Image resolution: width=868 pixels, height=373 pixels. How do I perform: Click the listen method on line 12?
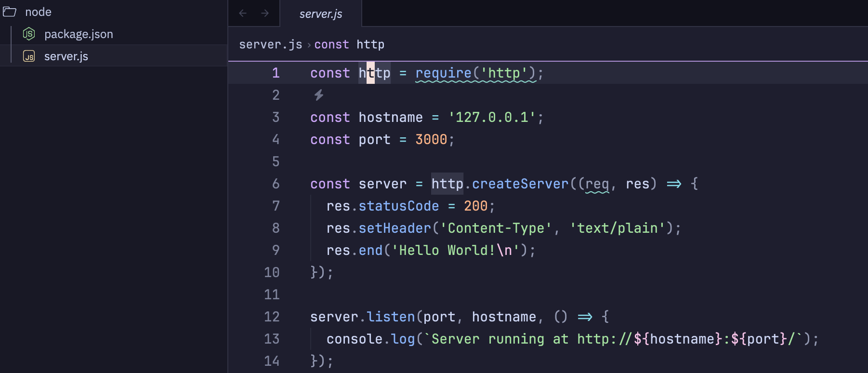coord(391,317)
